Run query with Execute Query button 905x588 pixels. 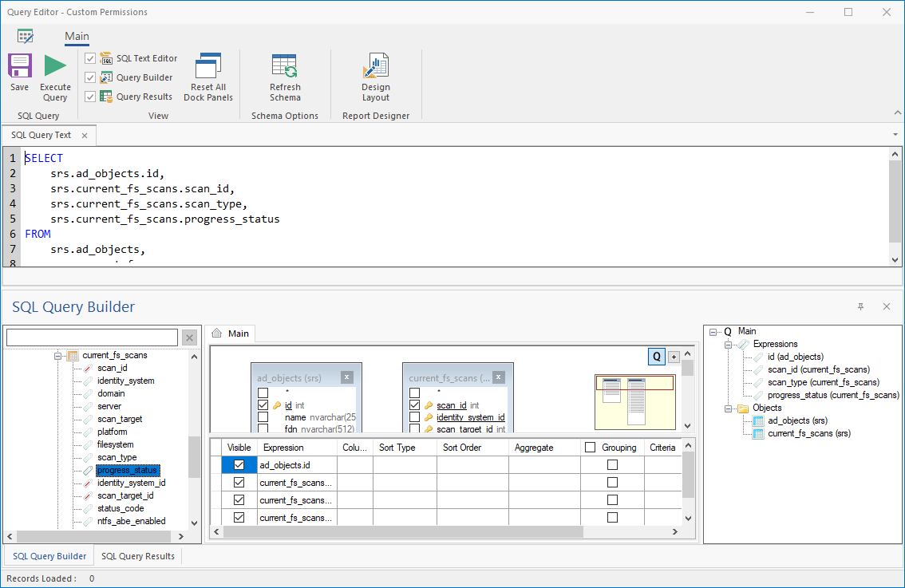click(55, 67)
